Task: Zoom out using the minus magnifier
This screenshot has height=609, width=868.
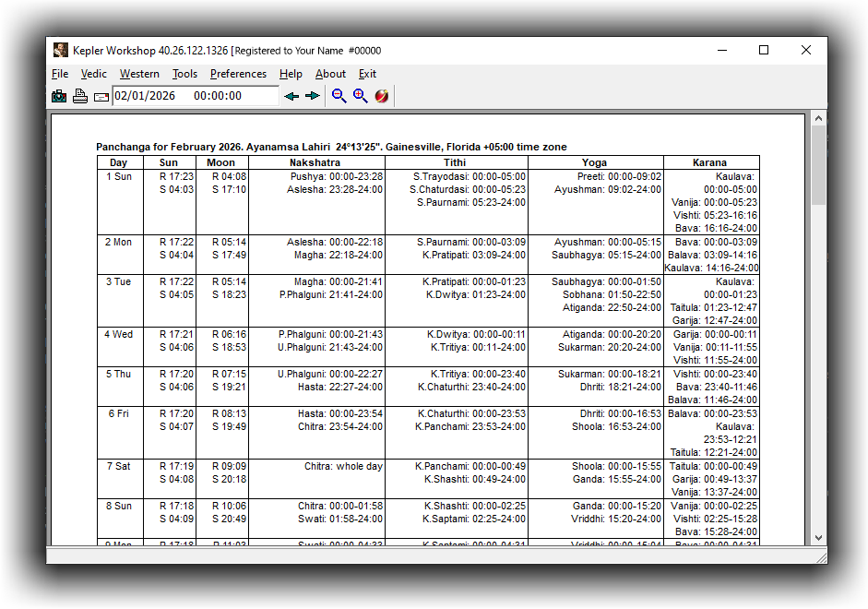Action: pos(339,96)
